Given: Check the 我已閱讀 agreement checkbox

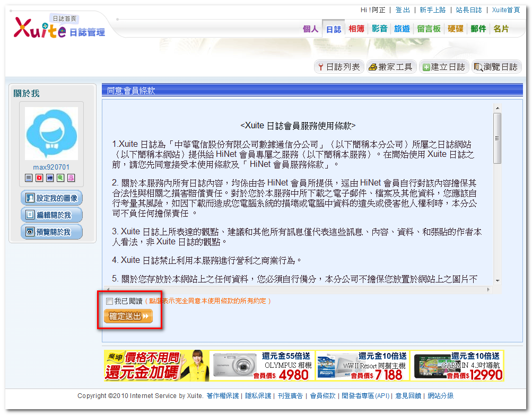Looking at the screenshot, I should click(109, 301).
